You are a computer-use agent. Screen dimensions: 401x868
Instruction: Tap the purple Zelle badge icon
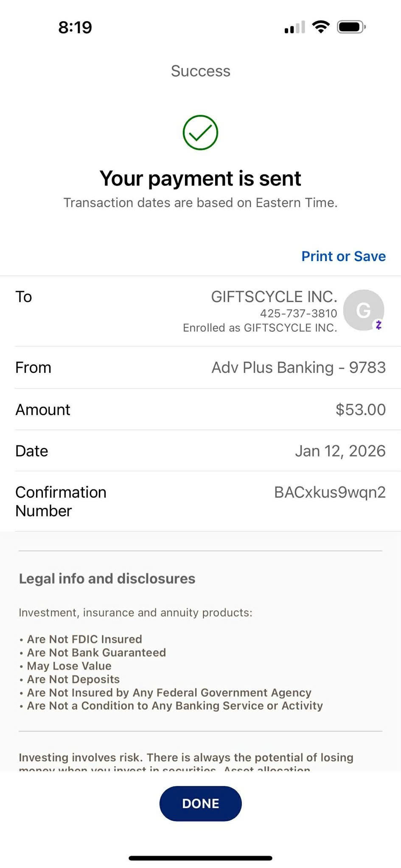coord(379,325)
